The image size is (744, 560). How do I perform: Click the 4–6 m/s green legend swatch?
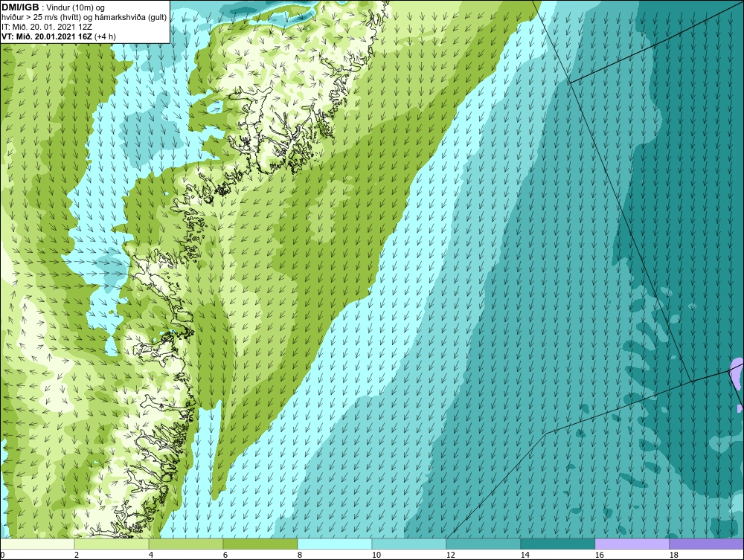[x=186, y=544]
